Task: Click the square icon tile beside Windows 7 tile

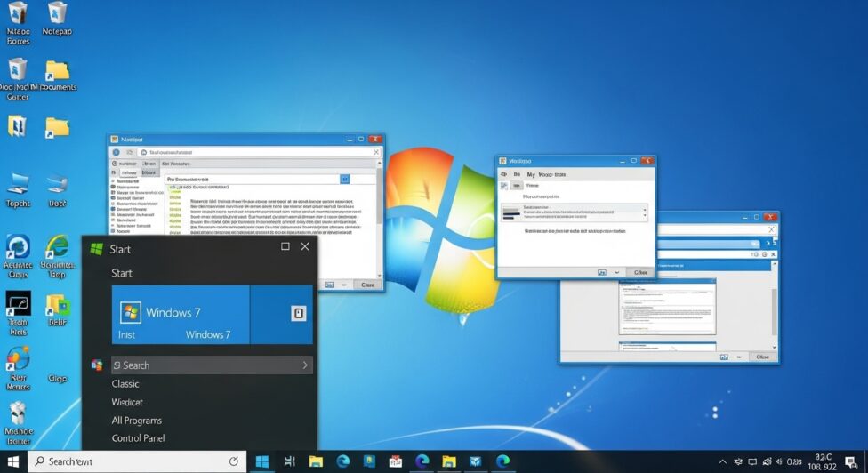Action: [299, 314]
